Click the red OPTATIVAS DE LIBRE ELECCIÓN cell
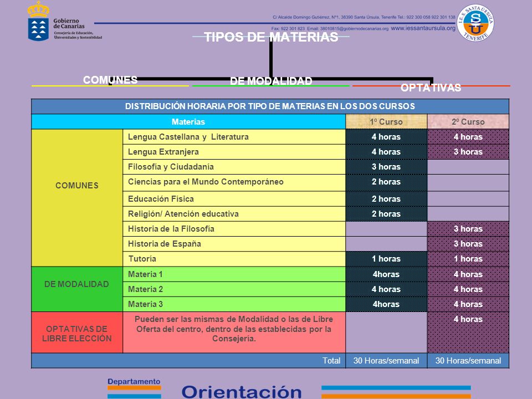 pos(77,332)
